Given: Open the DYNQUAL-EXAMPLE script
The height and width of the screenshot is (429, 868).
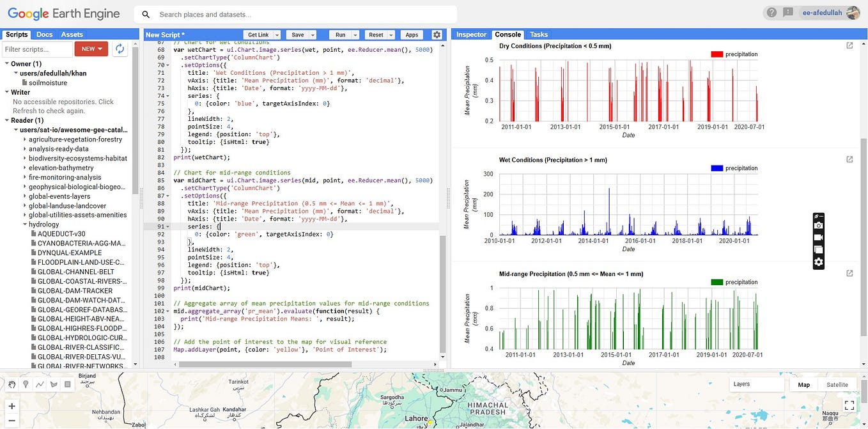Looking at the screenshot, I should (x=70, y=253).
